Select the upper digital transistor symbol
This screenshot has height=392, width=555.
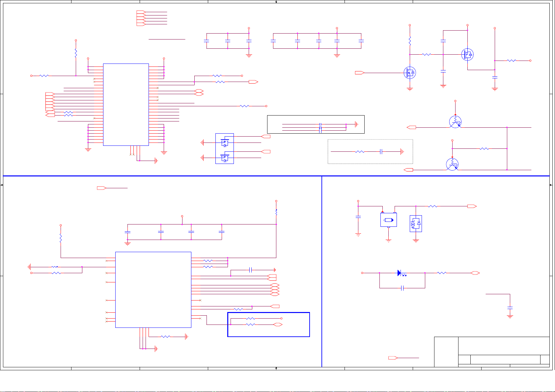point(455,122)
